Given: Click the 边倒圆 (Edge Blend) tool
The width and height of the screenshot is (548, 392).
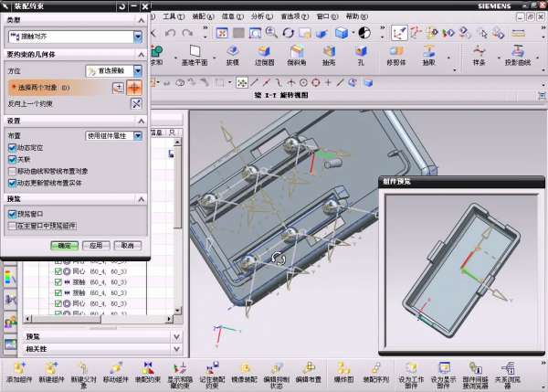Looking at the screenshot, I should (265, 56).
